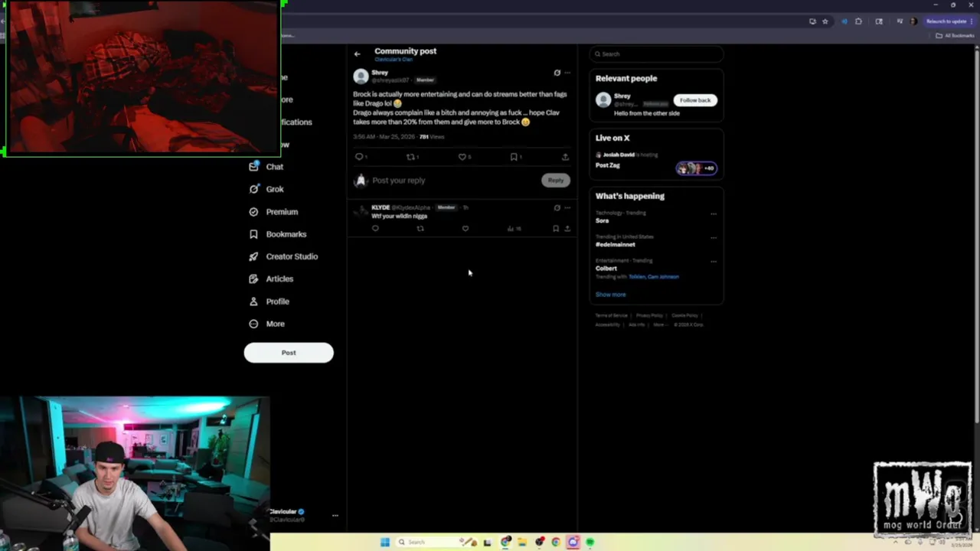Image resolution: width=980 pixels, height=551 pixels.
Task: Repost Shrey's post
Action: tap(411, 157)
